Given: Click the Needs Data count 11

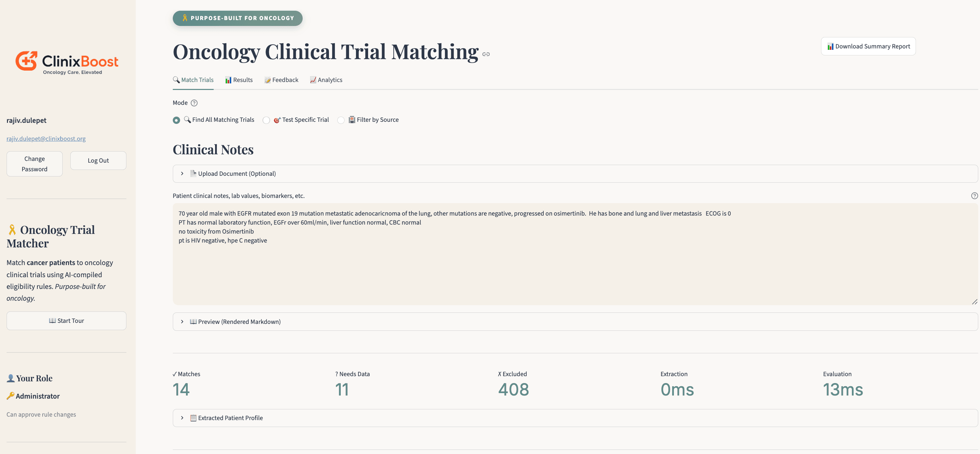Looking at the screenshot, I should 342,389.
